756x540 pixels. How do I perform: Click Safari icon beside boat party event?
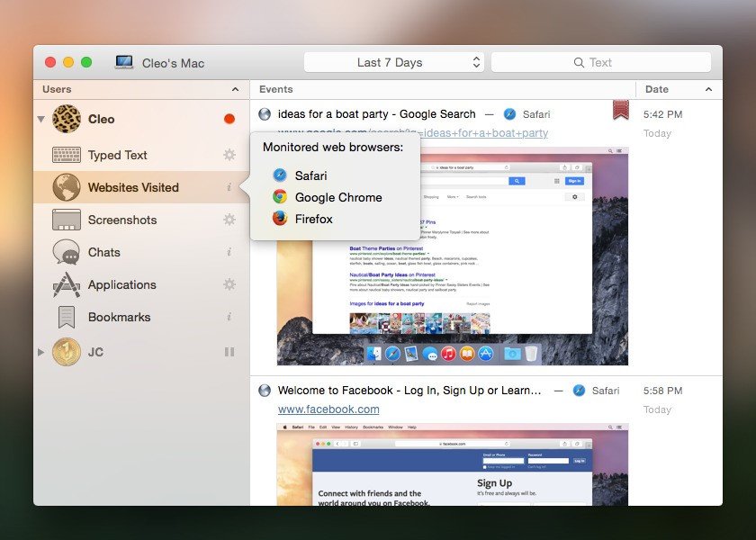pos(509,113)
